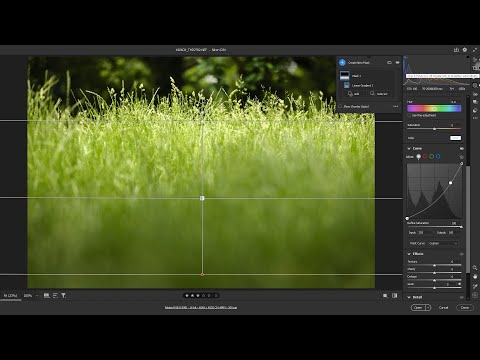Expand the Detail section chevron
Screen dimensions: 480x360
[409, 297]
